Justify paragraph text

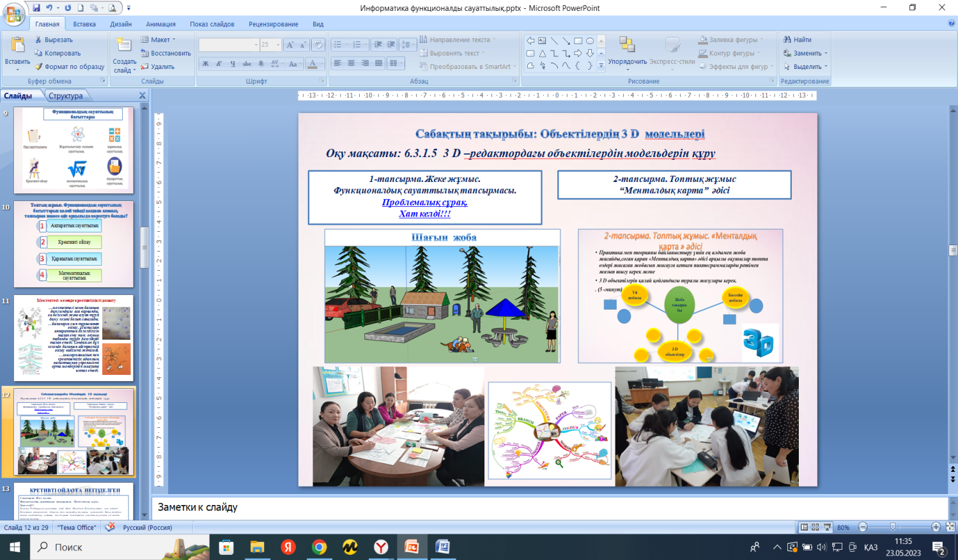(378, 63)
